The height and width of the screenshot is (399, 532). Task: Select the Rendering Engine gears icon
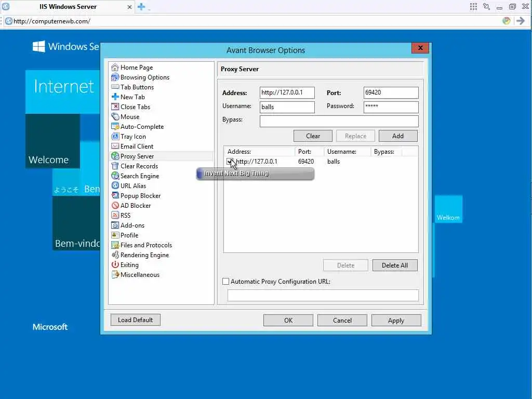point(115,255)
